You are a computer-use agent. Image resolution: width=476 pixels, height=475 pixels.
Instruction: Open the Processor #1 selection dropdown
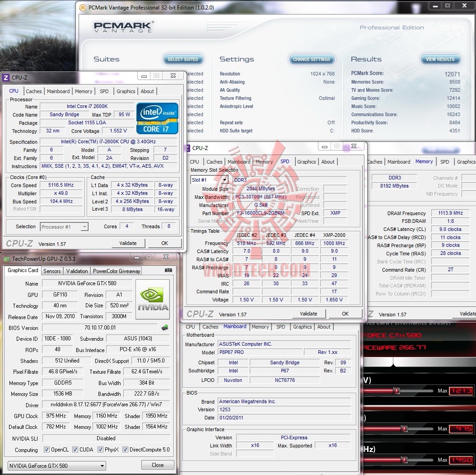pos(64,226)
